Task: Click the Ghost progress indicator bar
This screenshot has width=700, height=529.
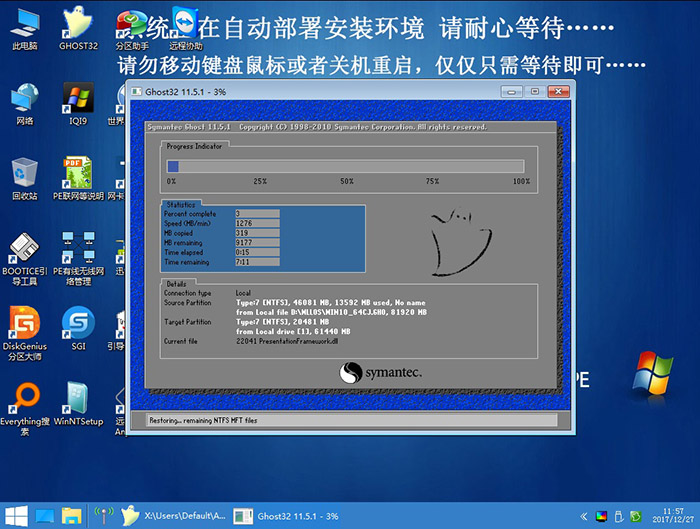Action: point(346,167)
